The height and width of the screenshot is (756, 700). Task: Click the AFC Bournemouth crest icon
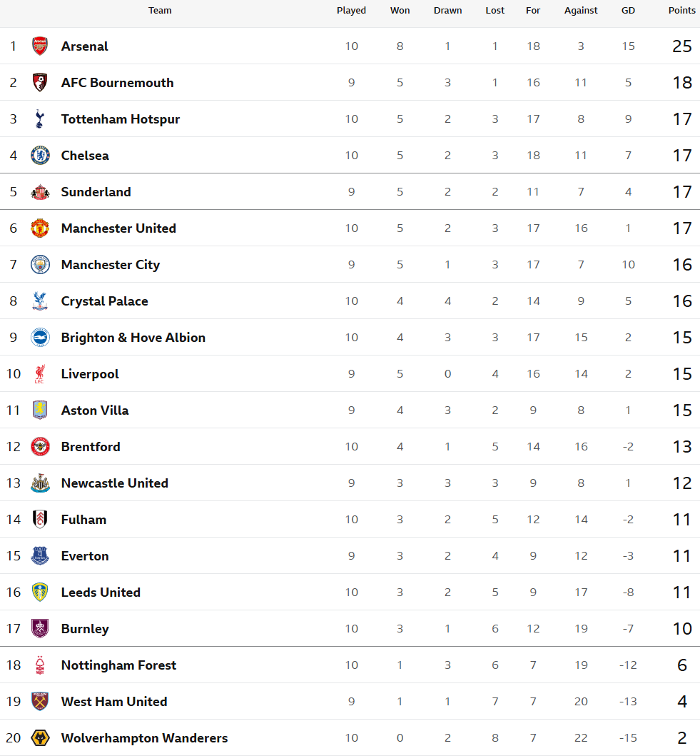(x=40, y=83)
